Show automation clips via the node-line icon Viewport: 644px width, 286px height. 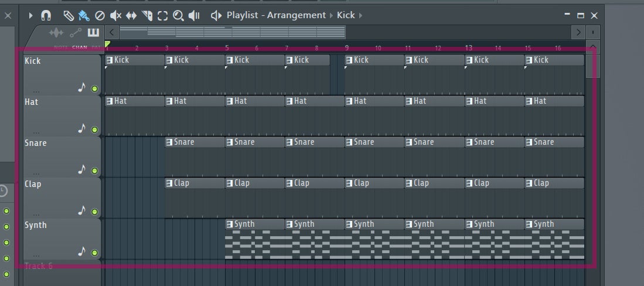coord(76,32)
